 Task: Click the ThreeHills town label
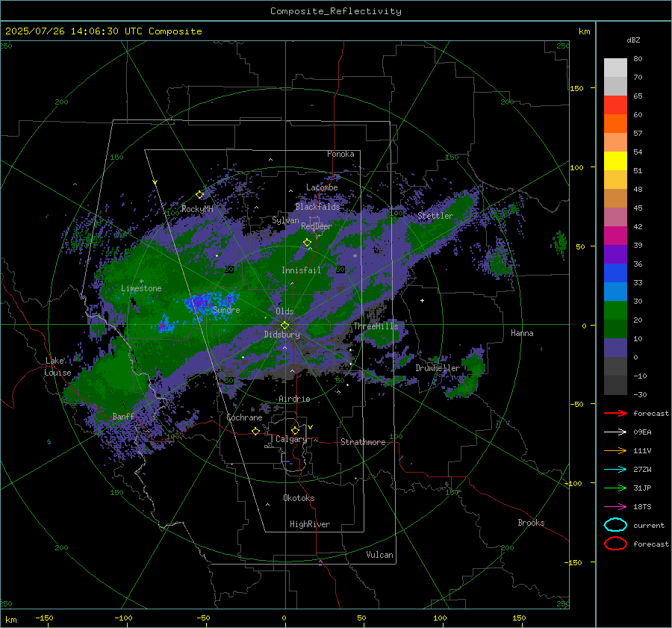coord(376,326)
